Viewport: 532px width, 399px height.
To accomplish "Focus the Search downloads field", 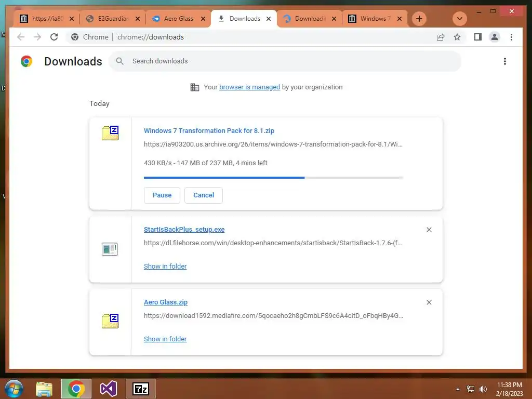I will [285, 61].
